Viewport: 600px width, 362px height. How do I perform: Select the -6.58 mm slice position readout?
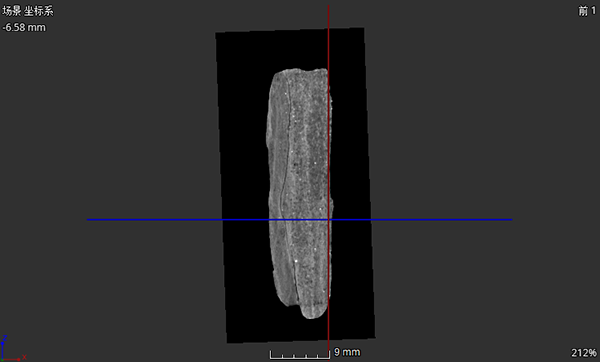24,28
